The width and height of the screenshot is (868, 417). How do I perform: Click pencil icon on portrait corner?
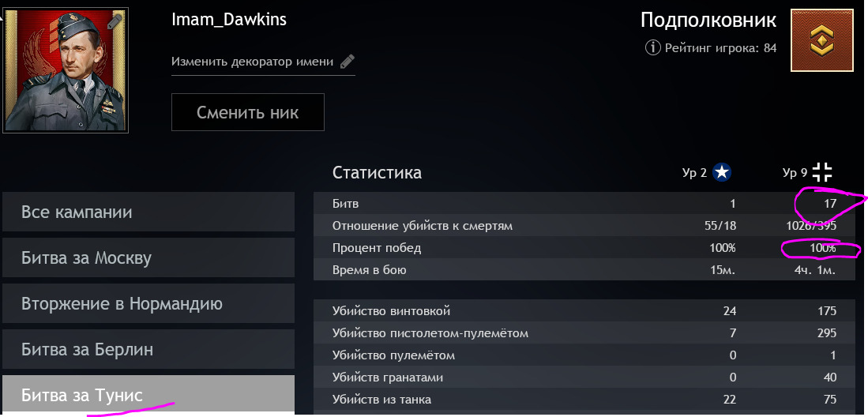click(115, 21)
